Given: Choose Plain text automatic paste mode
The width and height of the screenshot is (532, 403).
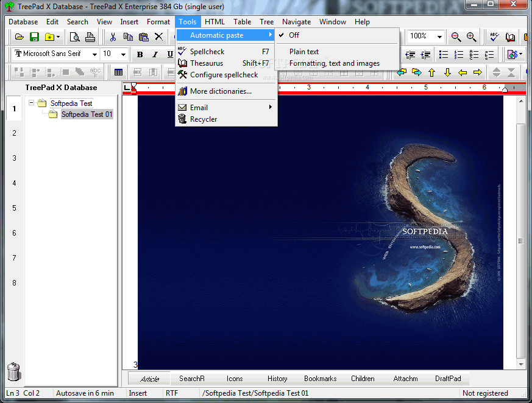Looking at the screenshot, I should point(337,52).
